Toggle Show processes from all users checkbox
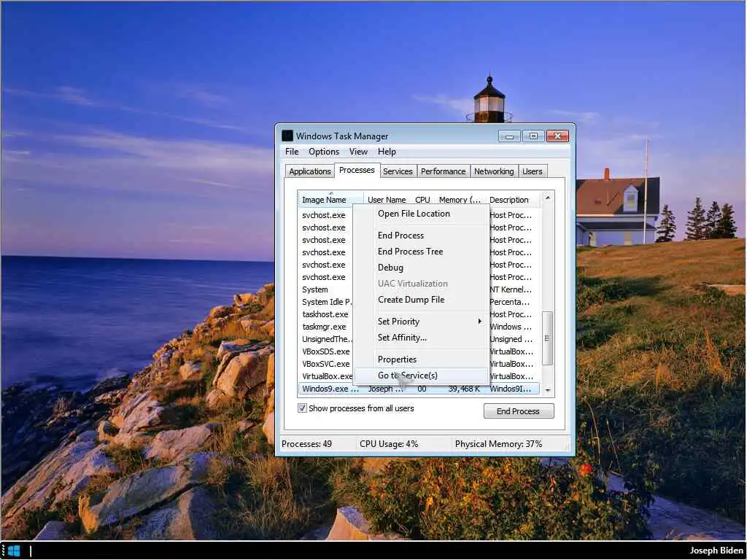This screenshot has width=747, height=560. [302, 408]
